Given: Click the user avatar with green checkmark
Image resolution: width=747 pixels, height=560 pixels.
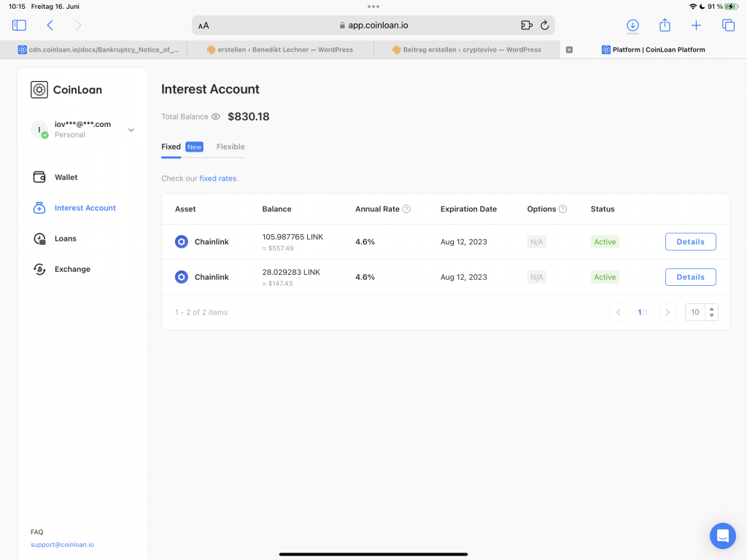Looking at the screenshot, I should (39, 130).
